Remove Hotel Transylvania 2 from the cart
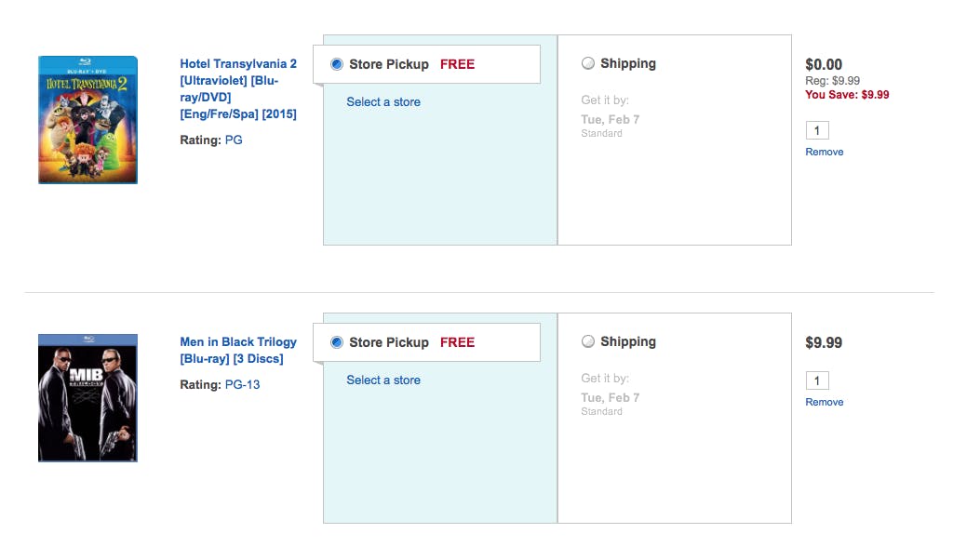The image size is (953, 560). tap(825, 152)
